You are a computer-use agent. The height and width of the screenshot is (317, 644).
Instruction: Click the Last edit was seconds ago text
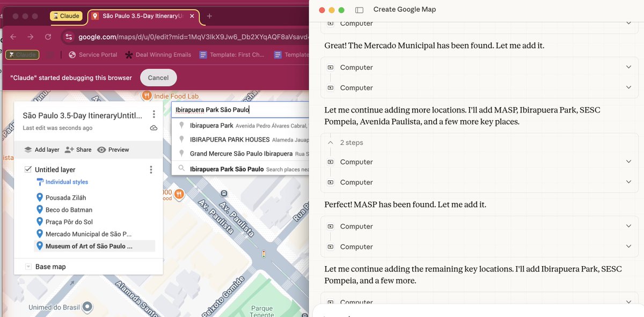[x=57, y=128]
